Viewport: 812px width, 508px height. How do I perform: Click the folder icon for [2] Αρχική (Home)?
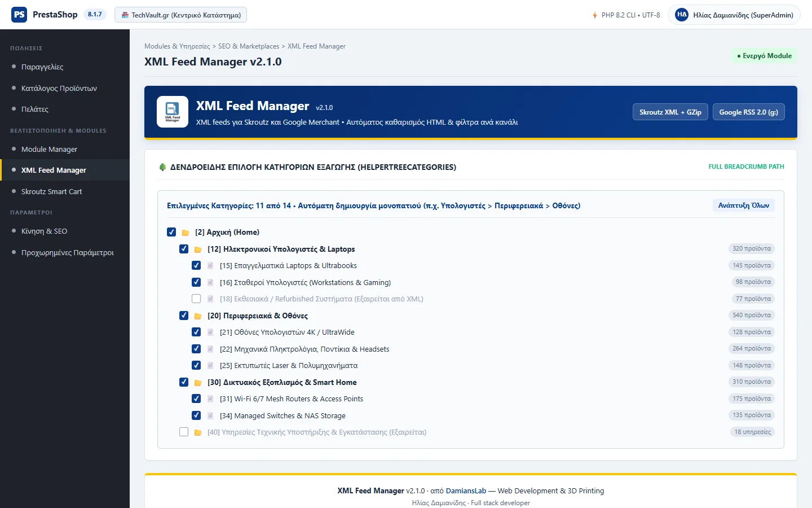(186, 233)
